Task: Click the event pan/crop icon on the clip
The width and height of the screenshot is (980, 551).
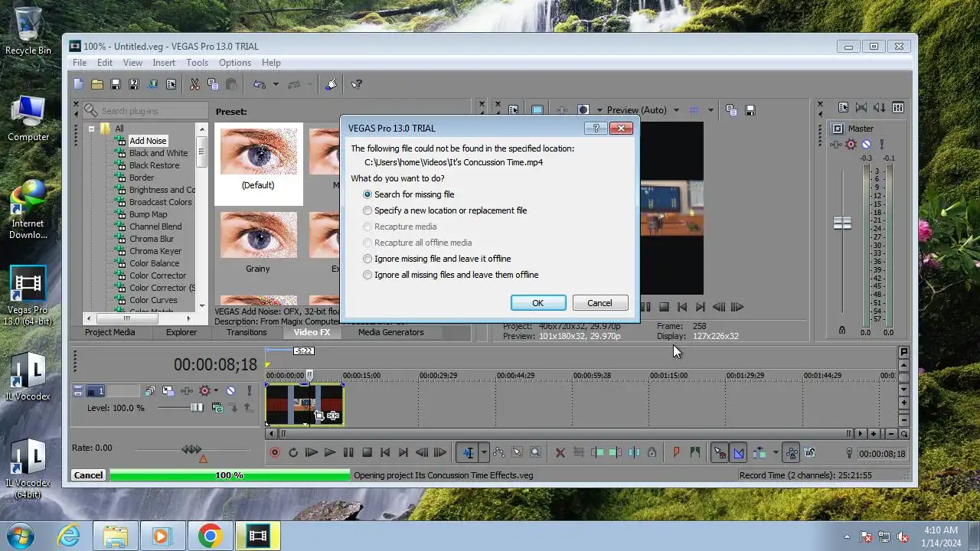Action: point(319,416)
